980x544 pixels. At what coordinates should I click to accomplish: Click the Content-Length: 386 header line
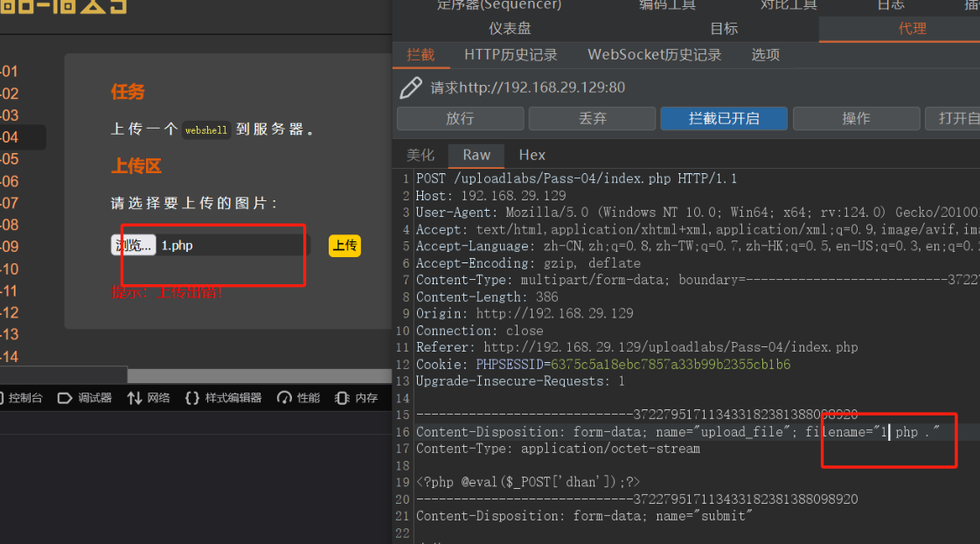coord(487,297)
